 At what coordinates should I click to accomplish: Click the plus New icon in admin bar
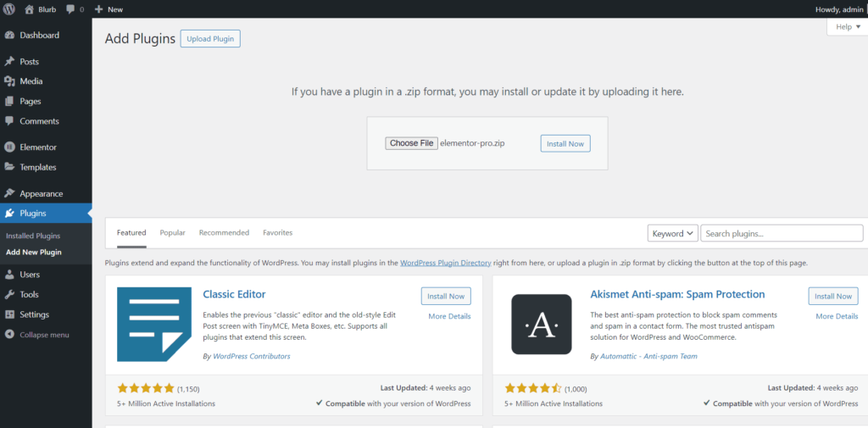pos(98,9)
